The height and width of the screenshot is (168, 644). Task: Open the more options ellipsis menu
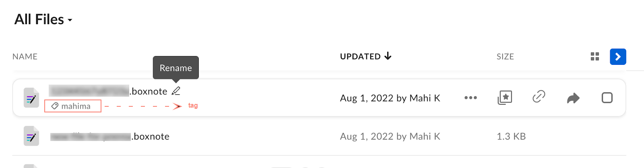coord(471,98)
